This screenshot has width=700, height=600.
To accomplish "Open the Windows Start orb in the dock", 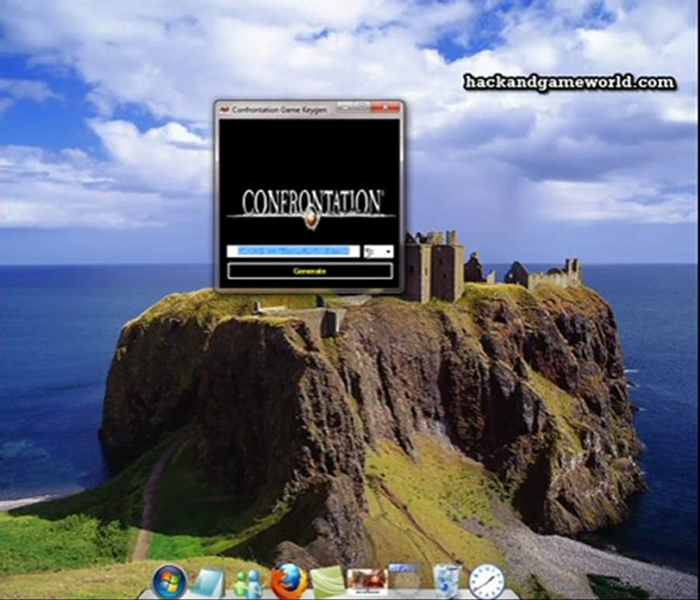I will pyautogui.click(x=170, y=582).
